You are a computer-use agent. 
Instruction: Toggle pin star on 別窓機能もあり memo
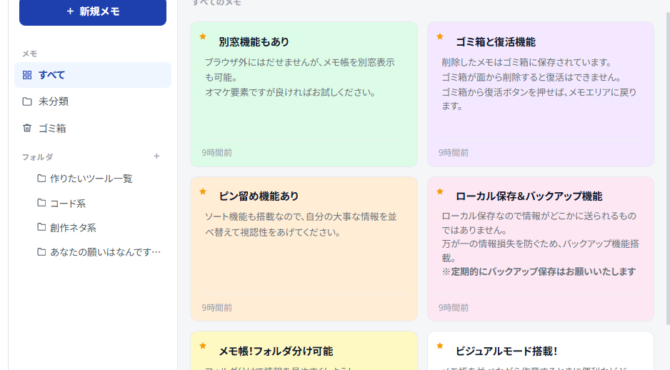point(203,37)
